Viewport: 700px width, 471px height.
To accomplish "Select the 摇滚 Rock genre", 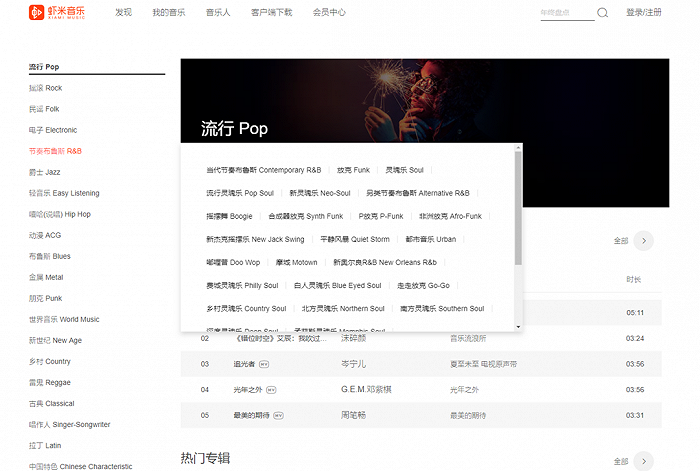I will coord(45,88).
